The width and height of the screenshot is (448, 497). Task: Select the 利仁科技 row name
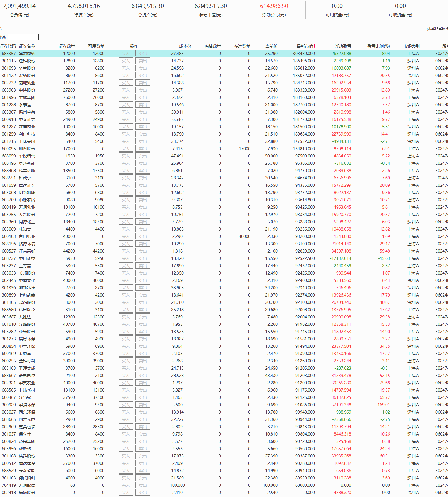27,134
